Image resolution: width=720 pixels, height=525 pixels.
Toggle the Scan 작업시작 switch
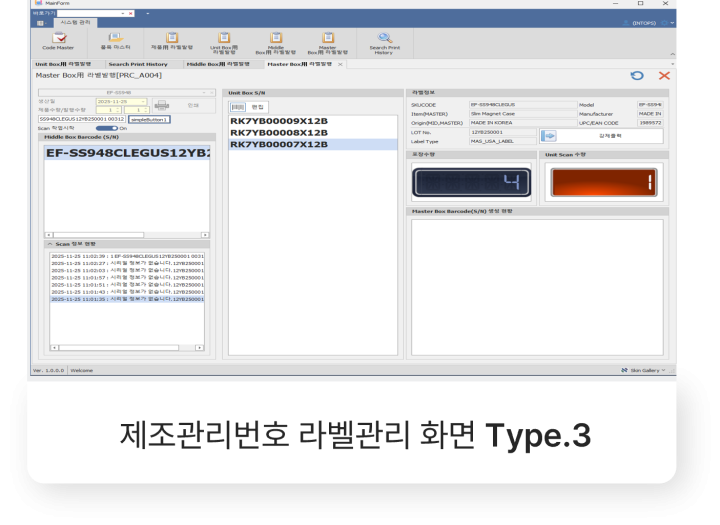[x=107, y=128]
